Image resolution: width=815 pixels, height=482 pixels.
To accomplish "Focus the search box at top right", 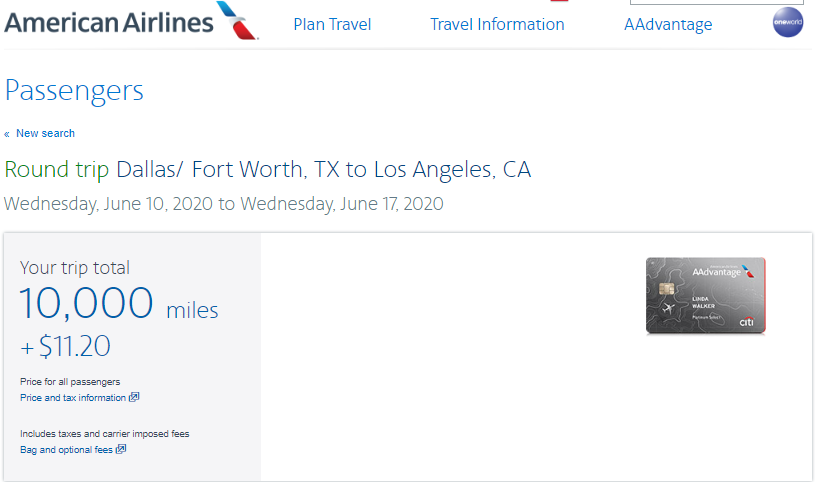I will 716,3.
